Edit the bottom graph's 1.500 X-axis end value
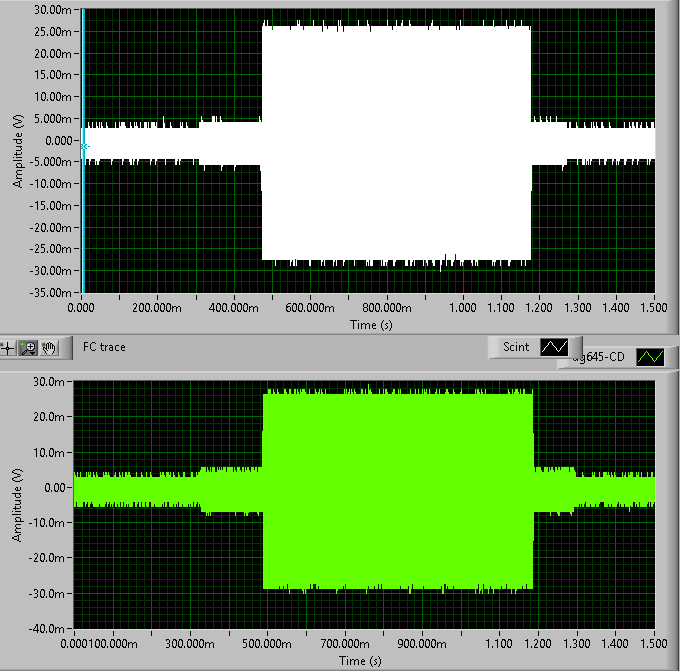Screen dimensions: 680x671 [x=654, y=643]
